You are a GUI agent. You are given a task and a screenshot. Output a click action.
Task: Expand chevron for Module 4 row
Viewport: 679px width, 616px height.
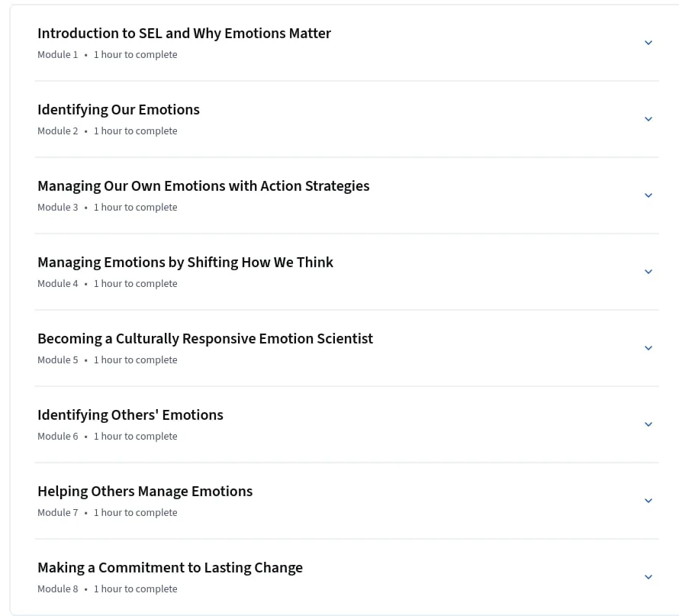click(648, 272)
